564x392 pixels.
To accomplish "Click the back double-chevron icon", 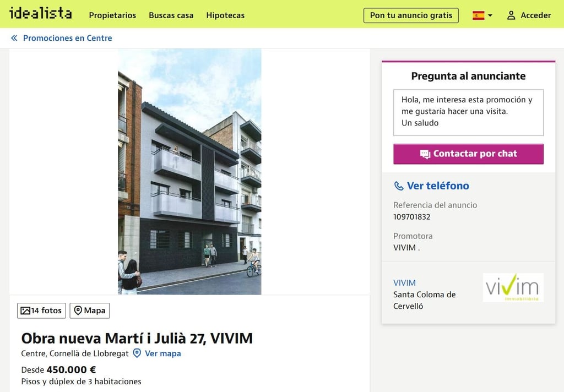I will [x=14, y=38].
